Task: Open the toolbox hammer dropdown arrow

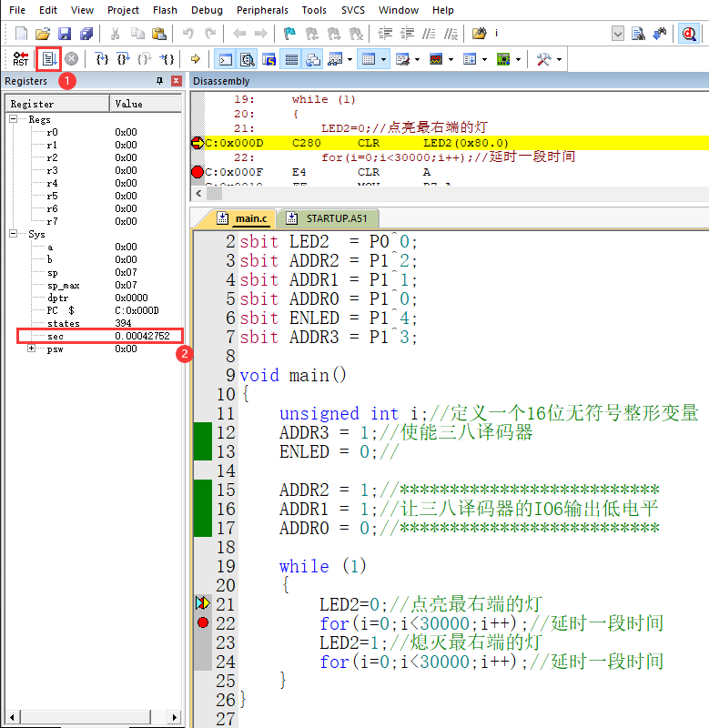Action: (x=559, y=59)
